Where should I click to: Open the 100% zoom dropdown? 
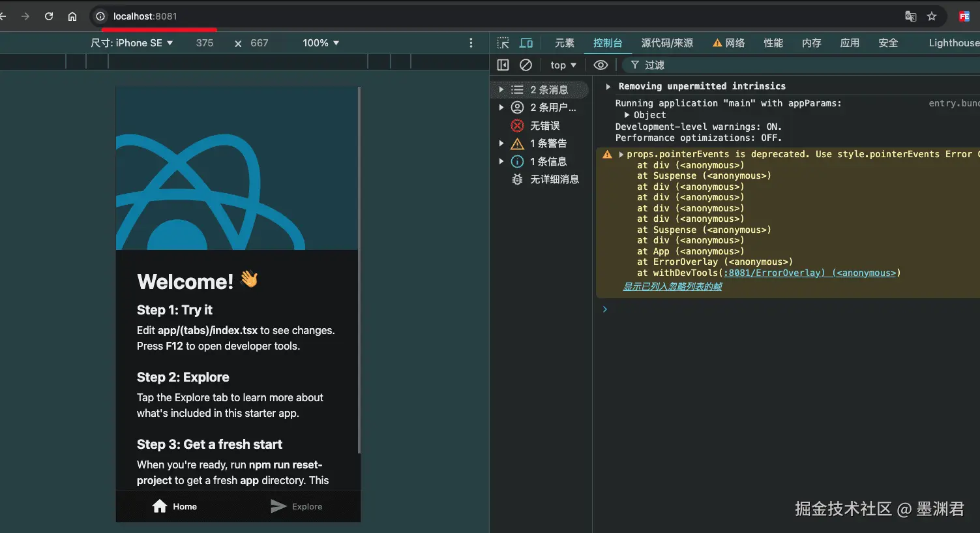[x=321, y=43]
